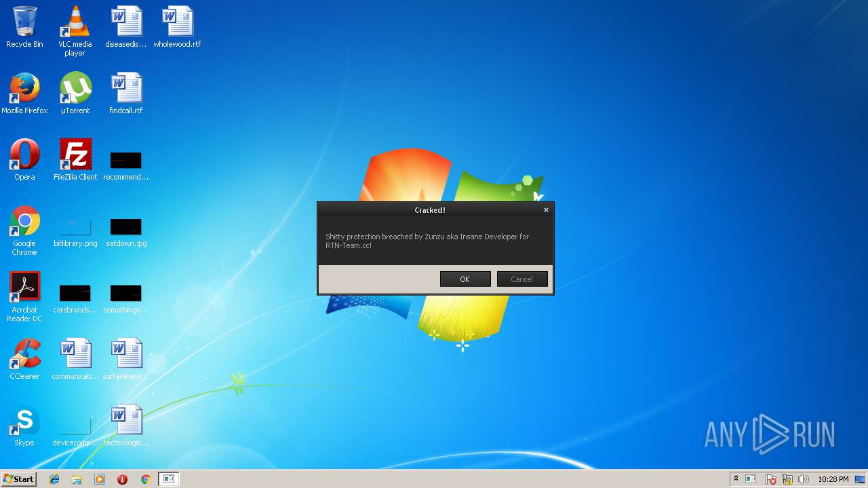Select the Google Chrome desktop shortcut

pos(24,230)
